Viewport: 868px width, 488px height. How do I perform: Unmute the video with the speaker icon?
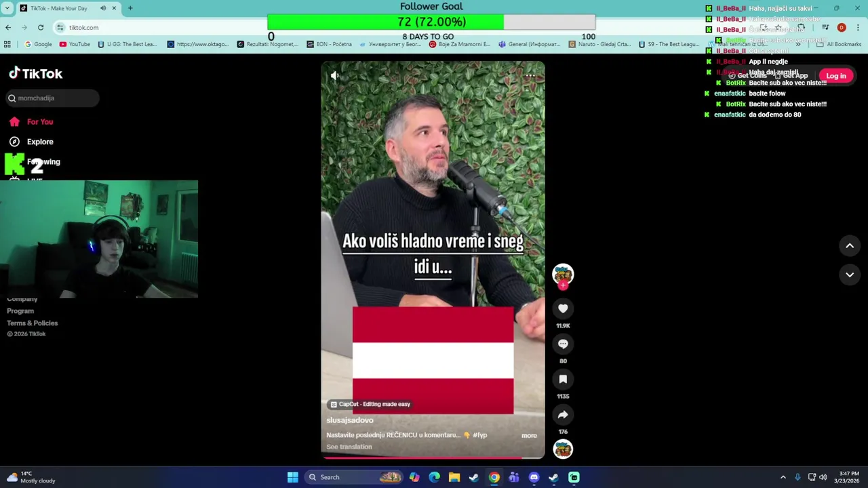tap(334, 76)
